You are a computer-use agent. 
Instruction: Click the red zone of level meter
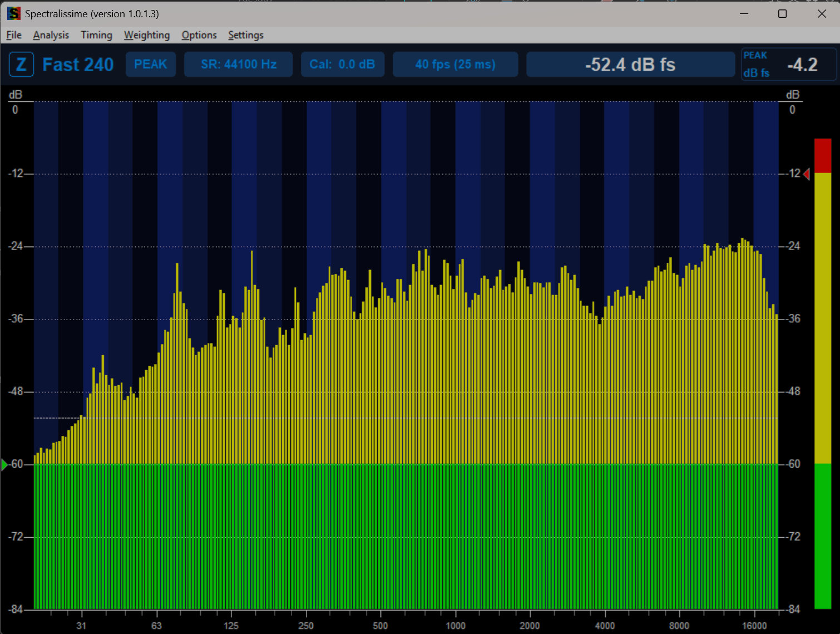point(823,156)
